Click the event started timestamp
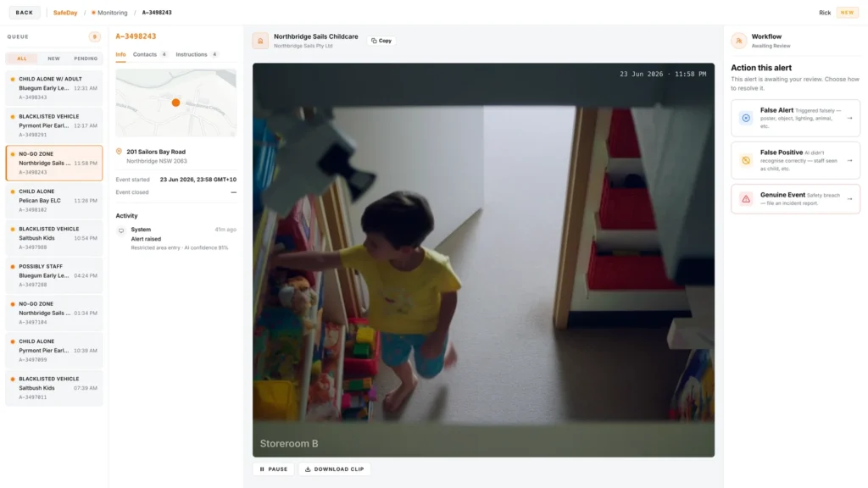Screen dimensions: 868x488 (198, 180)
